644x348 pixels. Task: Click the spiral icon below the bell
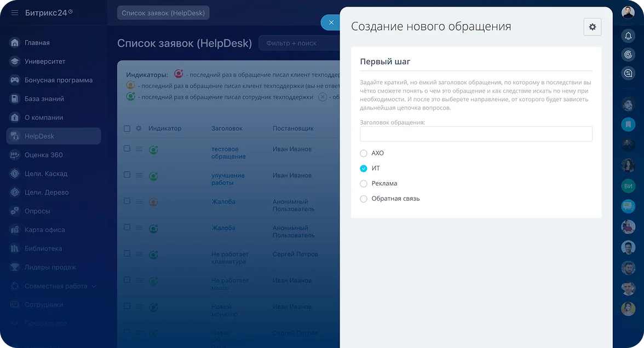click(628, 55)
